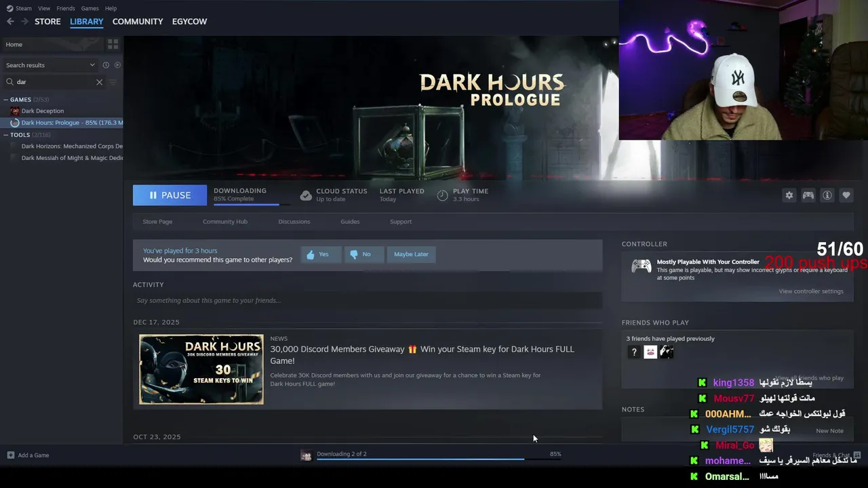This screenshot has height=488, width=868.
Task: Switch to the LIBRARY tab
Action: click(87, 22)
